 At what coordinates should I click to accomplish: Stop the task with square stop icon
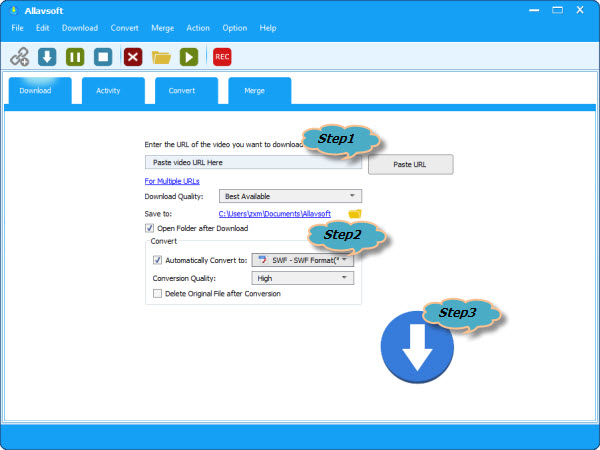point(103,57)
